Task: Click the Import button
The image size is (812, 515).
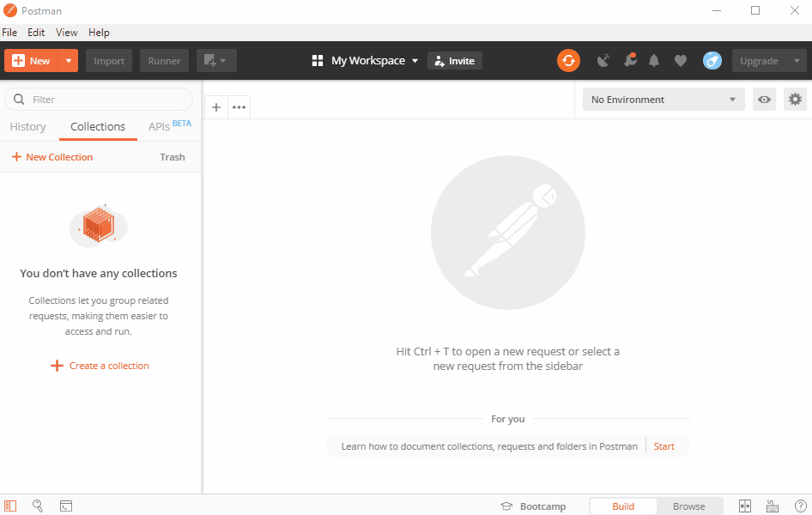Action: [x=109, y=61]
